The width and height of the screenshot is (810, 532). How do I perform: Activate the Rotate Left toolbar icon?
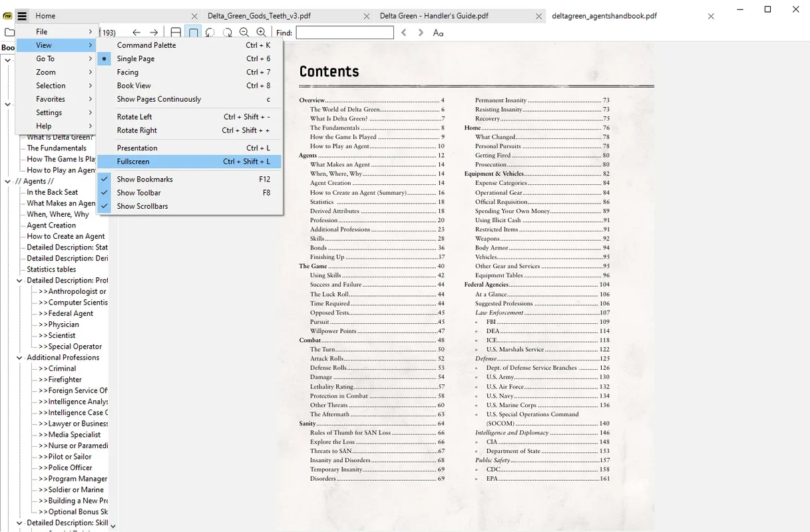click(211, 31)
